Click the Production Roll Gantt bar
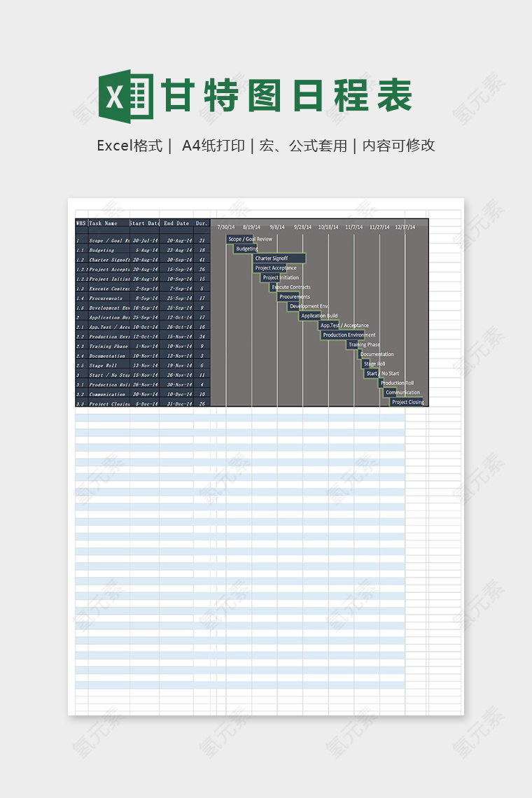This screenshot has width=532, height=798. [x=381, y=383]
